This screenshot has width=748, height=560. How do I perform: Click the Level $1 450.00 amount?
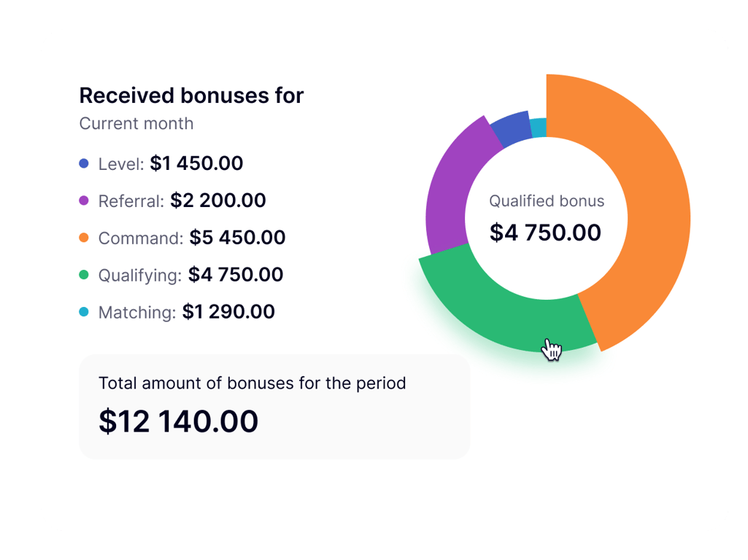[x=196, y=163]
